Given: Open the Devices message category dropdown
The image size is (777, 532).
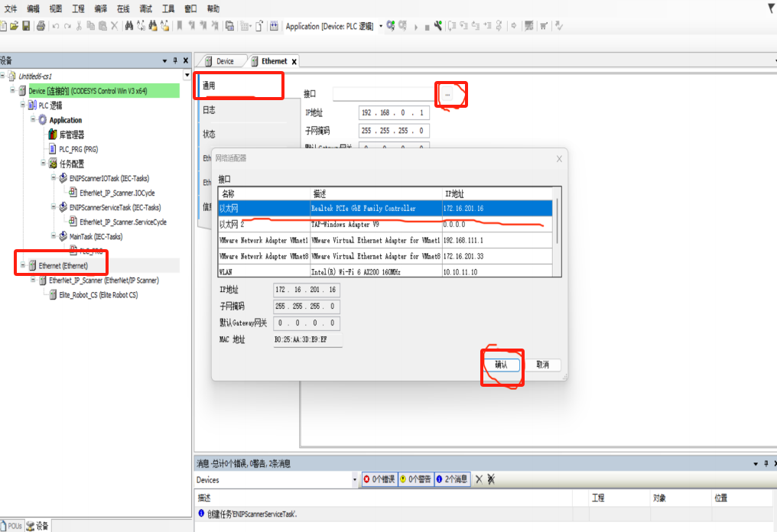Looking at the screenshot, I should [354, 480].
